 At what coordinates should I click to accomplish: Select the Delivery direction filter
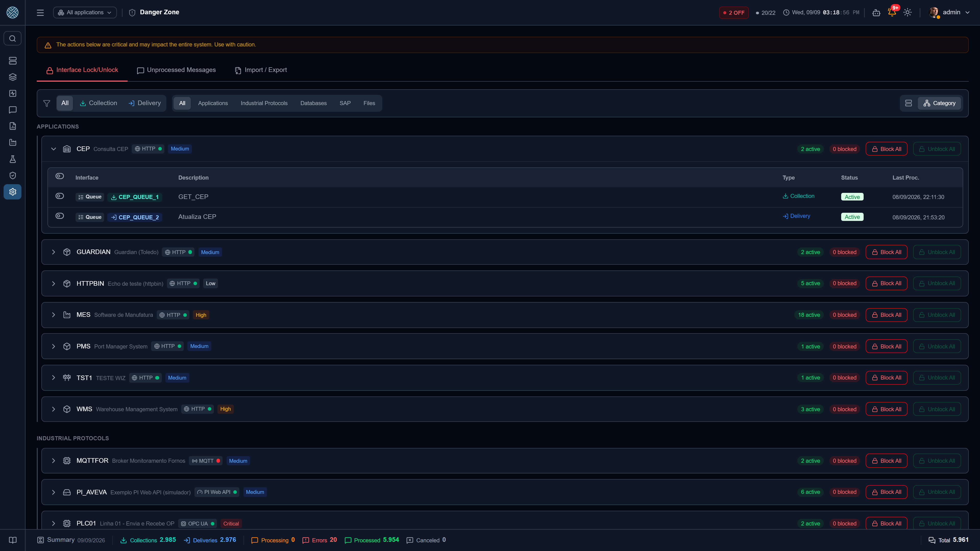point(144,103)
